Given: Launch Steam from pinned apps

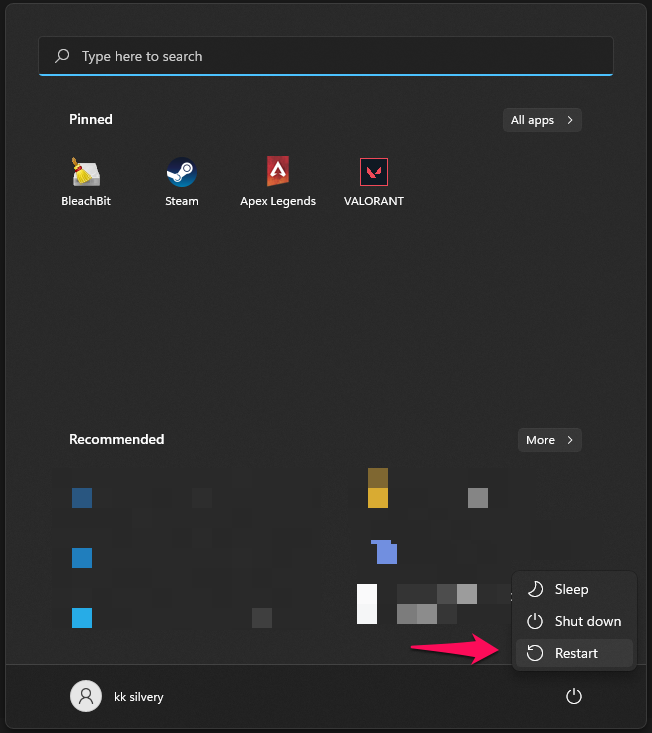Looking at the screenshot, I should [x=182, y=182].
